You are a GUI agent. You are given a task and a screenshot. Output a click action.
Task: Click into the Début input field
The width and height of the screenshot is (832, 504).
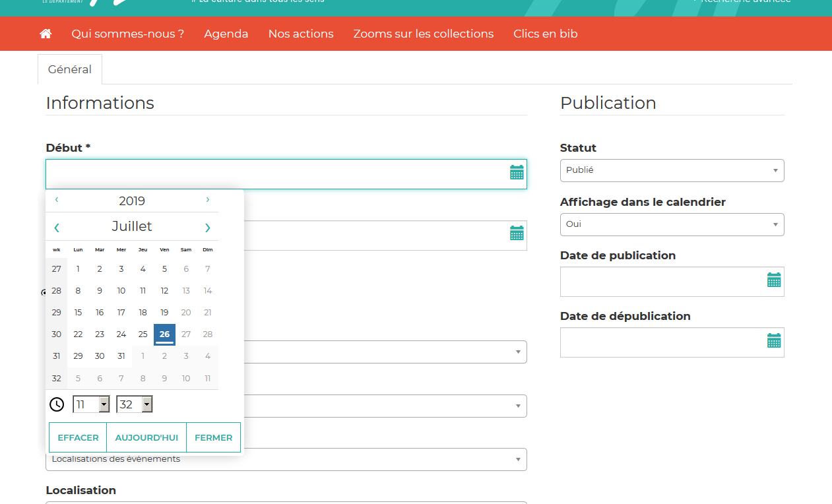pos(286,174)
